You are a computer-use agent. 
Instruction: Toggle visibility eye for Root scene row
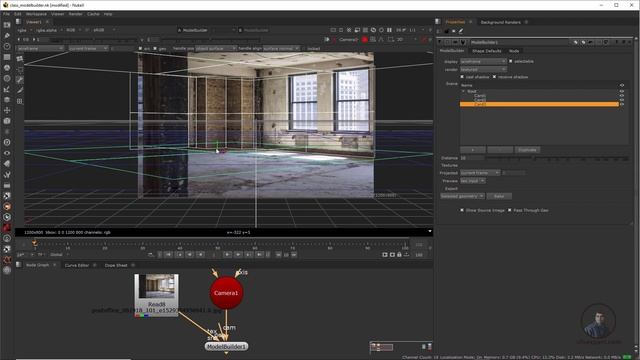[x=622, y=91]
